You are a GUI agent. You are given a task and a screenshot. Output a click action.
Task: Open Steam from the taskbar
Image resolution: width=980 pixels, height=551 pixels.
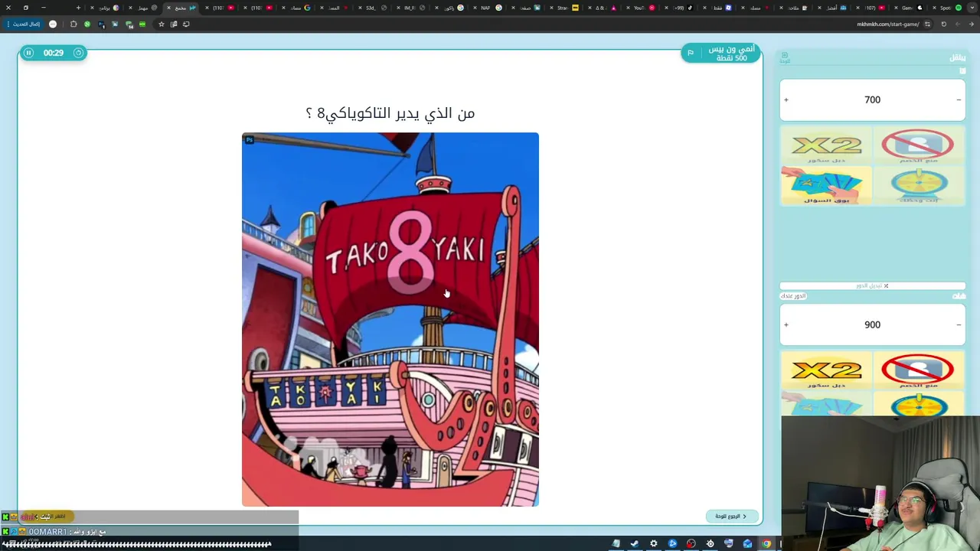tap(635, 544)
